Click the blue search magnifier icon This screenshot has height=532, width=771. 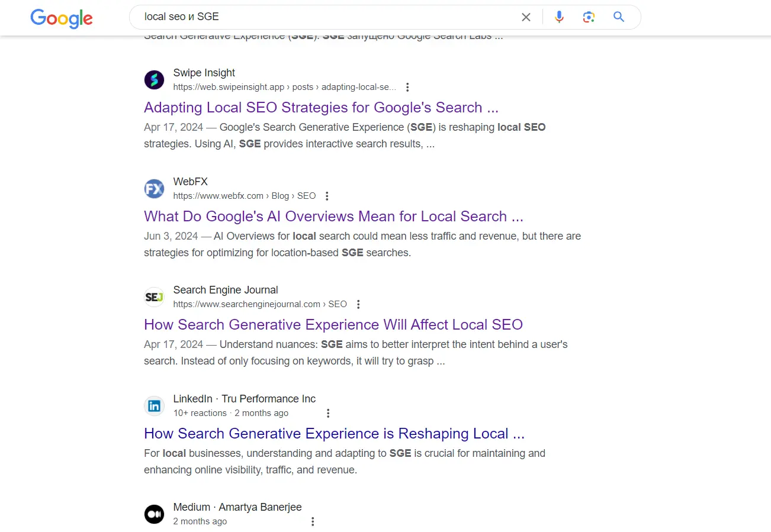tap(619, 17)
